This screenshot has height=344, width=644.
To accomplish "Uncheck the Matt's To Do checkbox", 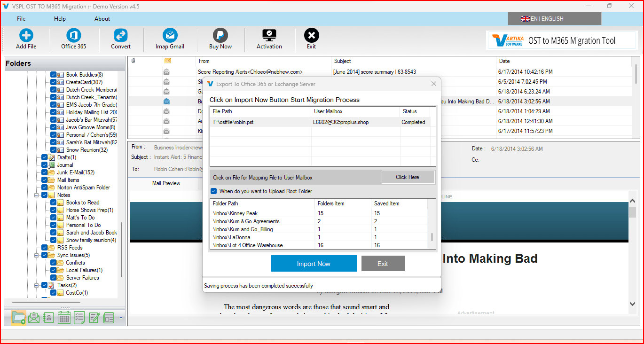I will [54, 218].
